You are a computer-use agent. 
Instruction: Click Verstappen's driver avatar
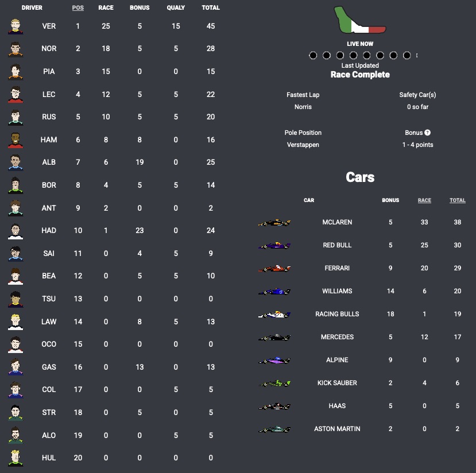click(16, 26)
